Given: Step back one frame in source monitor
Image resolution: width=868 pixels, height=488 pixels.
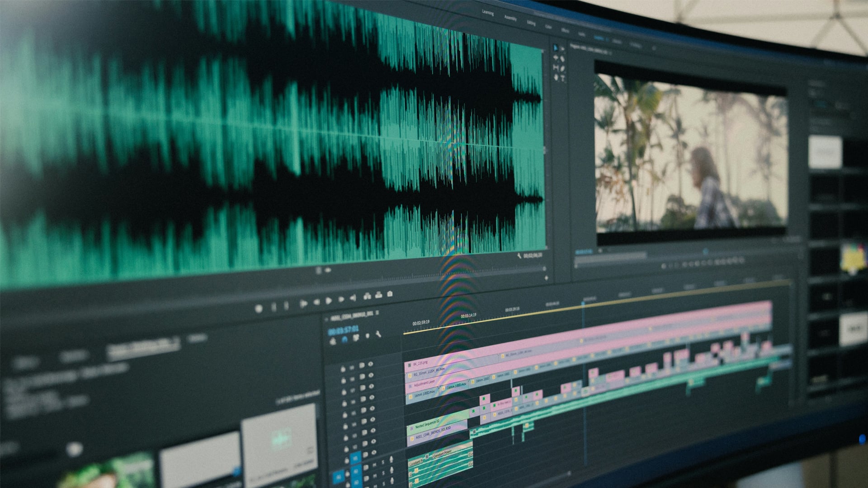Looking at the screenshot, I should 316,302.
